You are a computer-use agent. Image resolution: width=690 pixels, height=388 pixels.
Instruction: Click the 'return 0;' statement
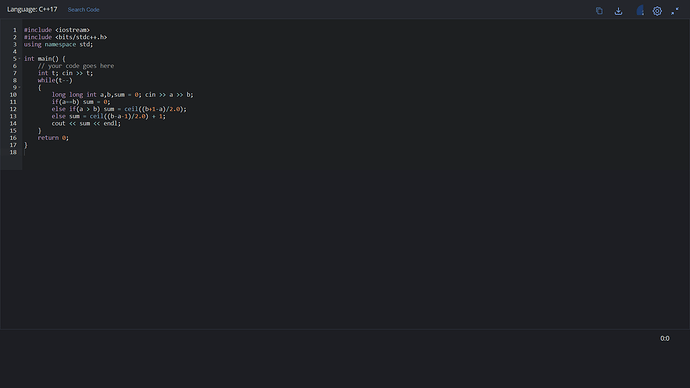click(53, 138)
